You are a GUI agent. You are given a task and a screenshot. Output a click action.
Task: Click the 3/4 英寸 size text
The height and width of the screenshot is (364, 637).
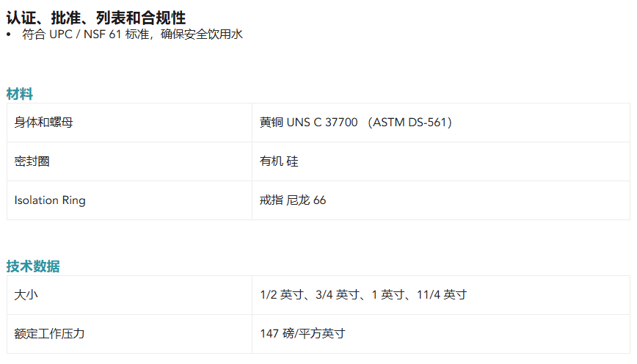coord(337,294)
